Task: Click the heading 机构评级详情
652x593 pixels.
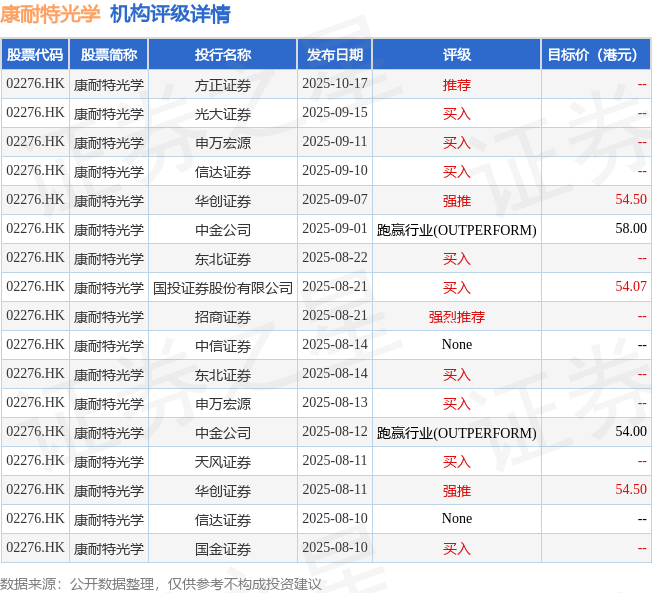Action: (x=170, y=15)
